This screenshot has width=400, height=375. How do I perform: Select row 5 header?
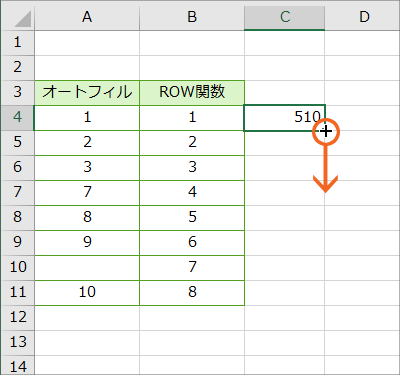(17, 143)
